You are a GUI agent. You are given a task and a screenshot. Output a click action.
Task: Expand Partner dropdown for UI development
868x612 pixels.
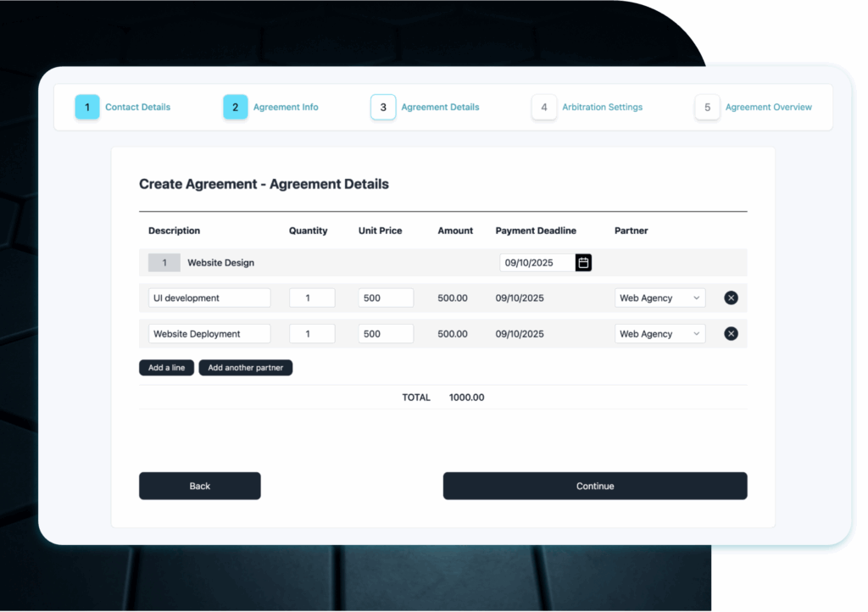tap(659, 298)
